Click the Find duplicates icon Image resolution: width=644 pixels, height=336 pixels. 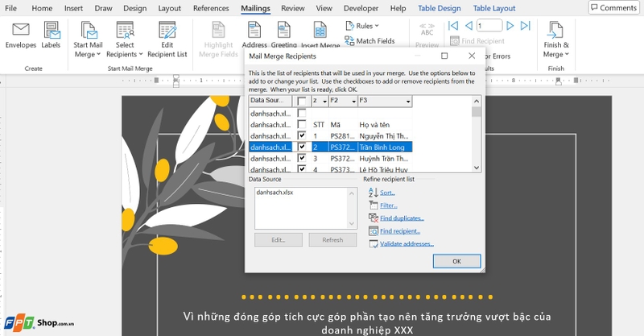374,218
